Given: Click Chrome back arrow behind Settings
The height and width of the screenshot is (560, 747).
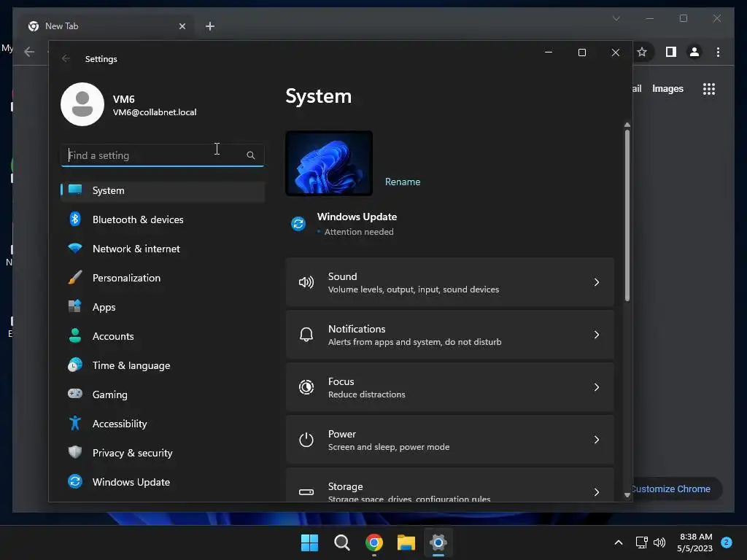Looking at the screenshot, I should (29, 52).
